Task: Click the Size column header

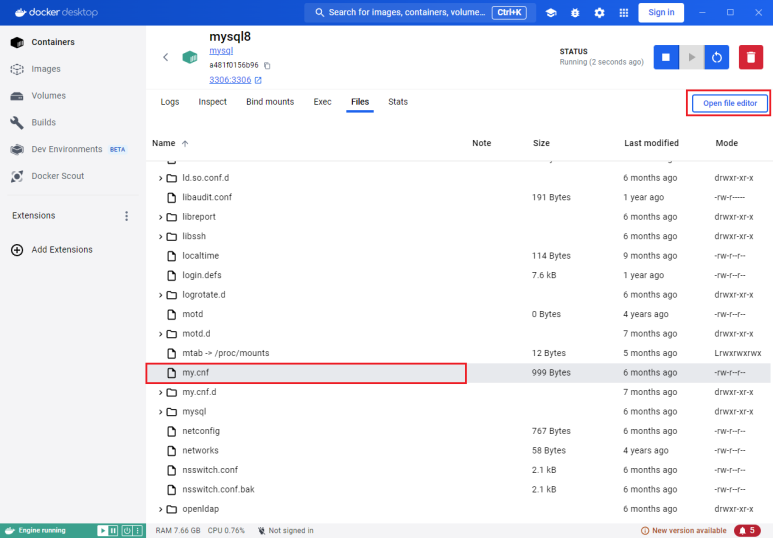Action: click(541, 143)
